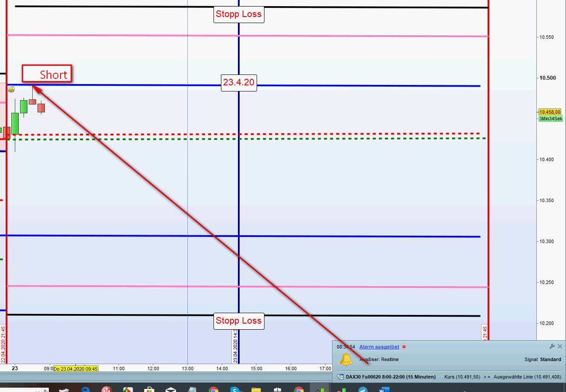Click the alarm bell icon on the chart
The height and width of the screenshot is (392, 566).
tap(11, 89)
